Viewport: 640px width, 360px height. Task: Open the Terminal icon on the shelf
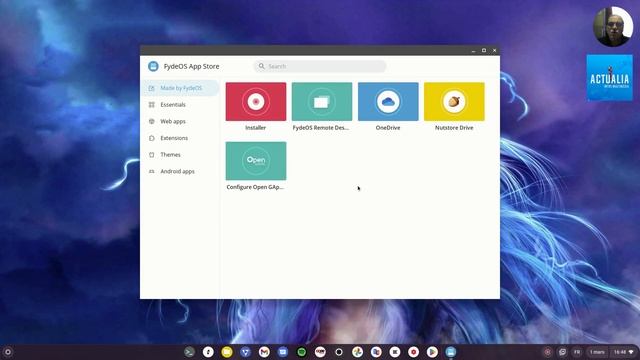189,352
